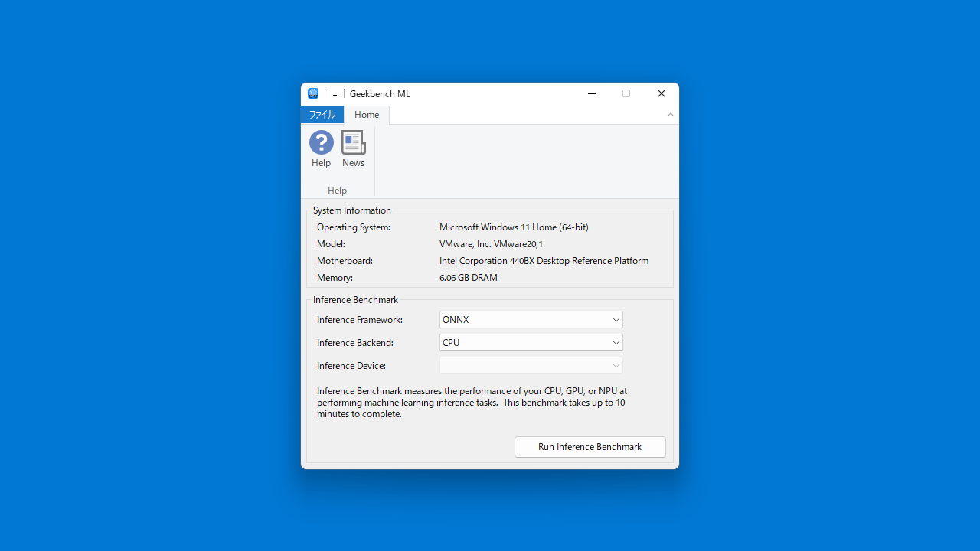Click the Motherboard label
The width and height of the screenshot is (980, 551).
point(345,261)
